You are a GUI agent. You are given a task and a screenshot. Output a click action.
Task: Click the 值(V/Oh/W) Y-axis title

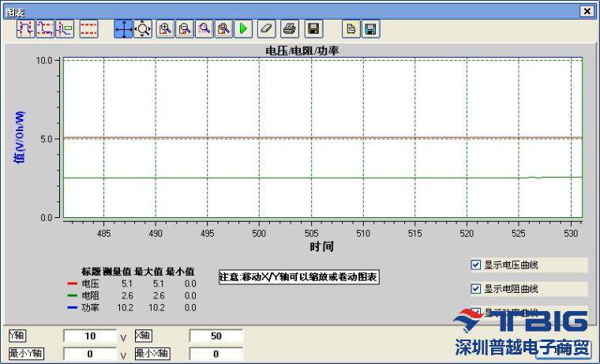(x=19, y=137)
